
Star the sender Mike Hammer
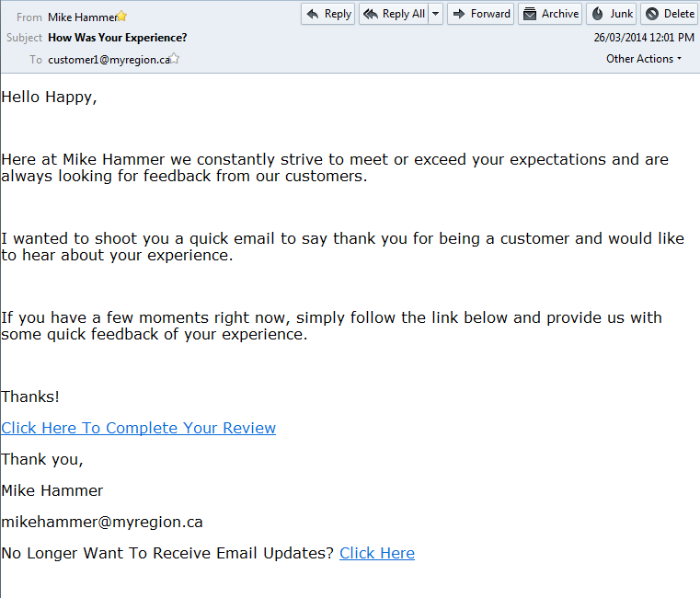point(121,17)
